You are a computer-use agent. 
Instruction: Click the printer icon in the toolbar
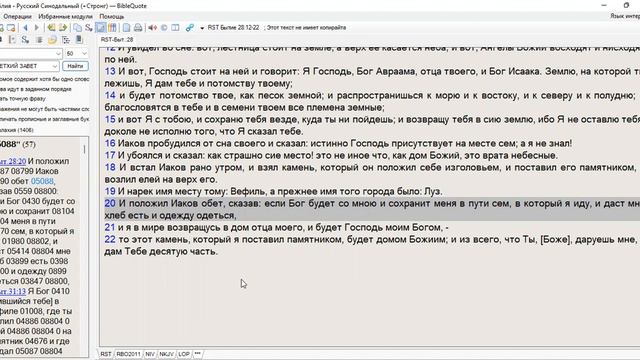[x=138, y=28]
